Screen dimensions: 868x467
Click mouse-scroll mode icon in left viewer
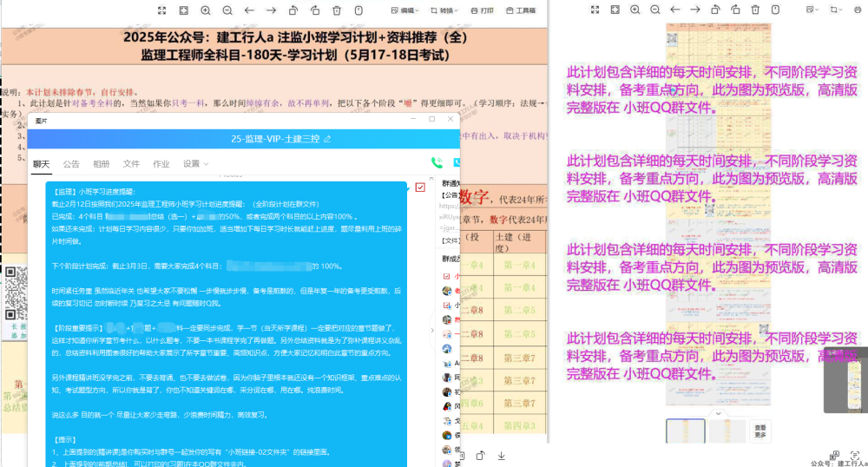click(358, 10)
